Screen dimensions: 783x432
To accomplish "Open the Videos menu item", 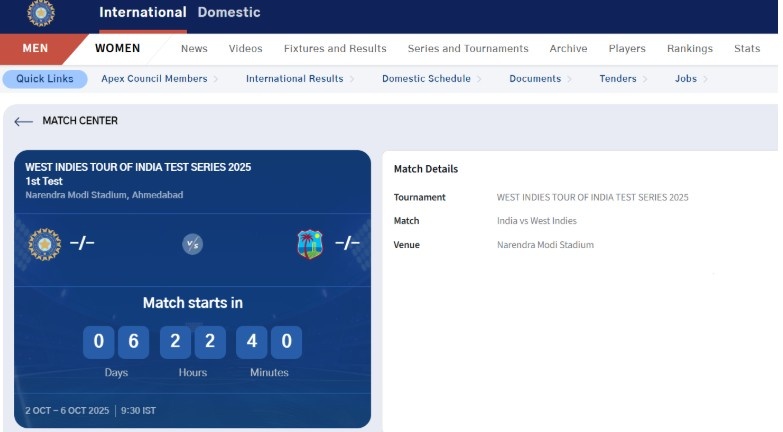I will [x=246, y=48].
